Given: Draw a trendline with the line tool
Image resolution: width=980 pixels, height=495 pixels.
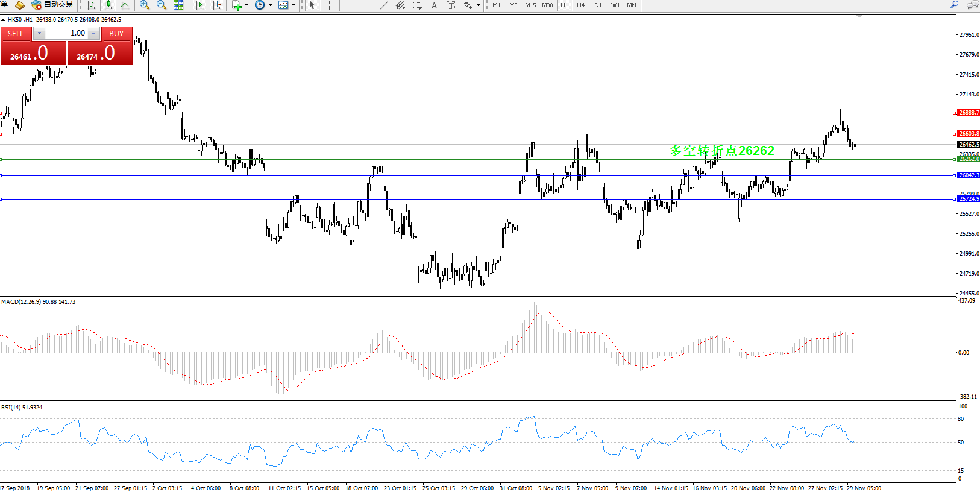Looking at the screenshot, I should (384, 5).
